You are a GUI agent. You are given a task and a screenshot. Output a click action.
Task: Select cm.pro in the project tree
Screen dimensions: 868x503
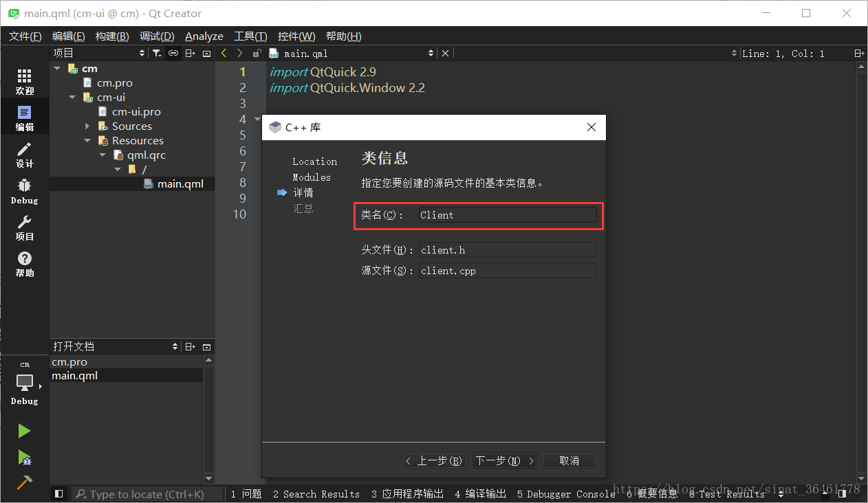point(114,82)
